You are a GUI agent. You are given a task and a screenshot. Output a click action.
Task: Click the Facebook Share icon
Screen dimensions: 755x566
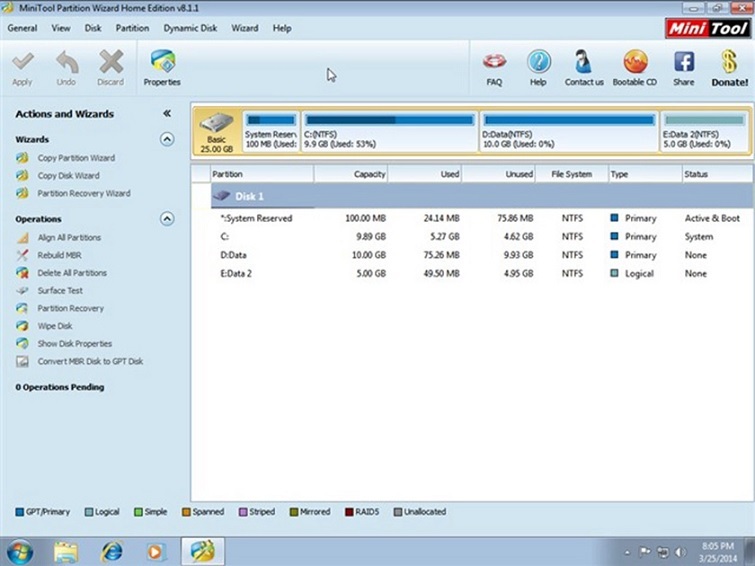[x=684, y=64]
